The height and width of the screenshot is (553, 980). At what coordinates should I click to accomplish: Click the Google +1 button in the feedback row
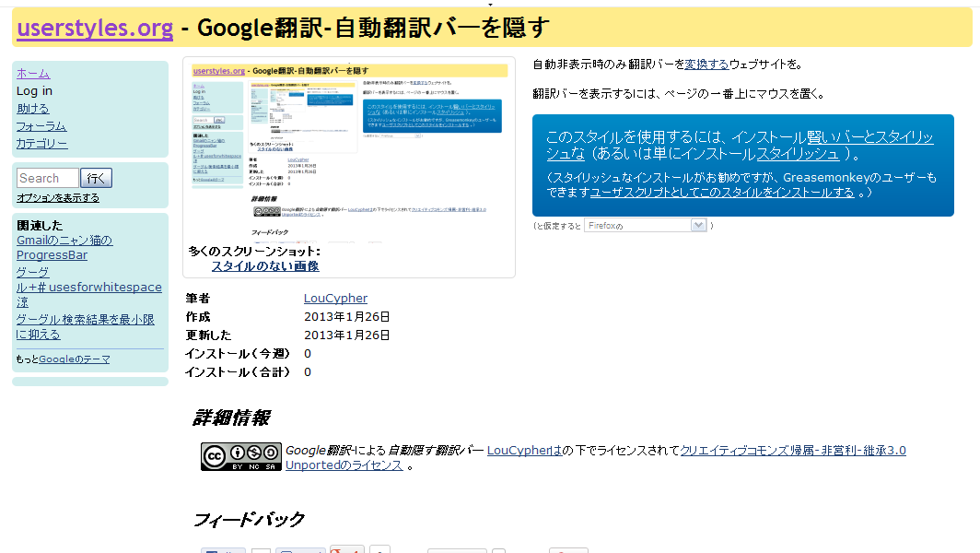coord(345,549)
